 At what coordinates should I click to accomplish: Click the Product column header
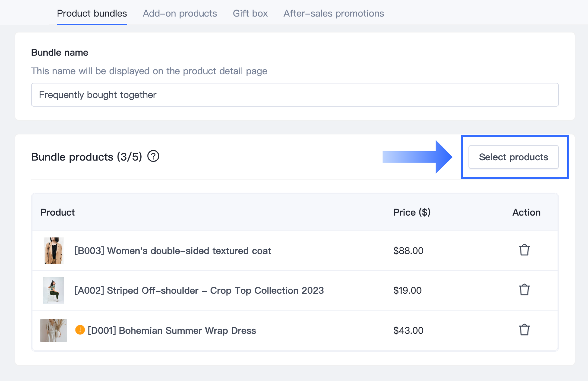click(57, 212)
